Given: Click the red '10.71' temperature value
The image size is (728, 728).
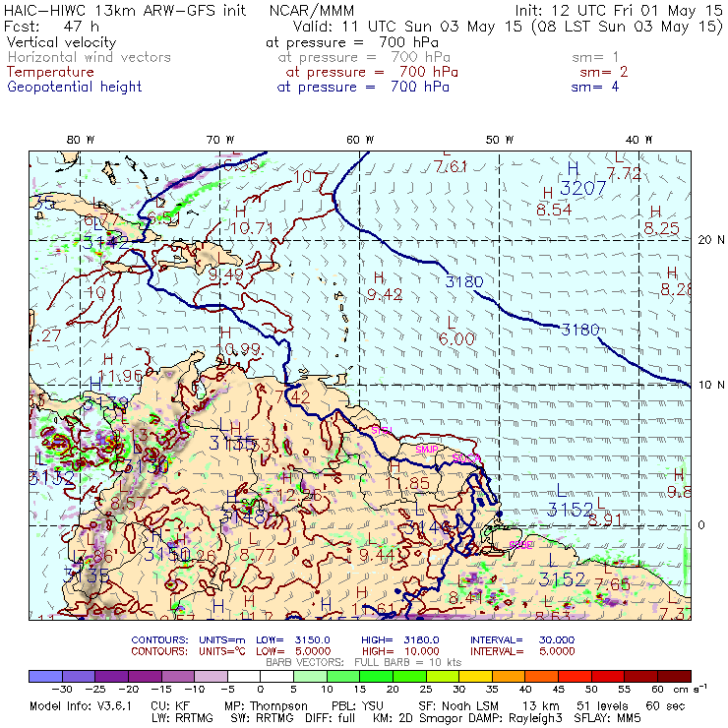Looking at the screenshot, I should [252, 228].
